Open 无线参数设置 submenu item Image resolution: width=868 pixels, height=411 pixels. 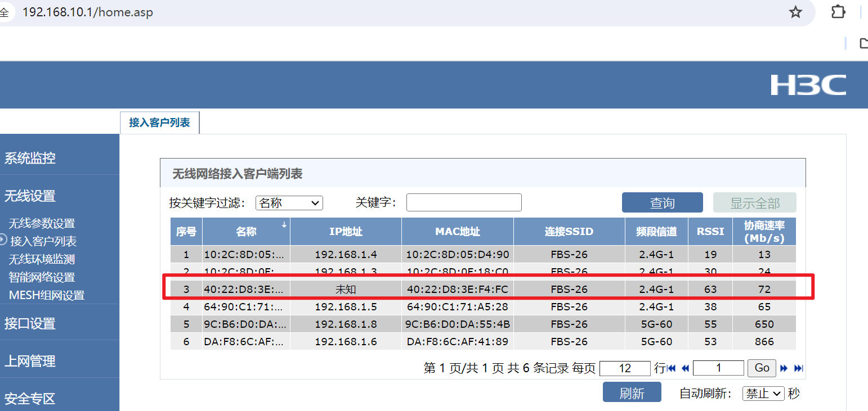click(42, 223)
